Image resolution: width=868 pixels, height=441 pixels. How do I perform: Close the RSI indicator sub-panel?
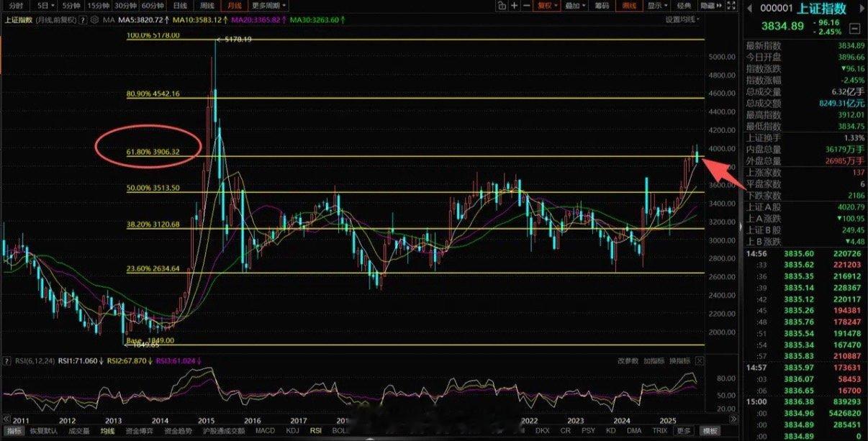700,360
